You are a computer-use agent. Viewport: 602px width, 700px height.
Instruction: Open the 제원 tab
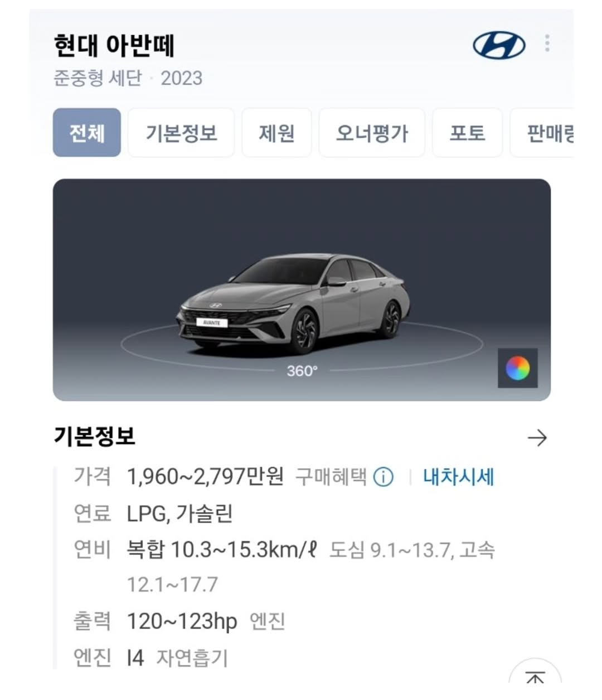[x=276, y=133]
